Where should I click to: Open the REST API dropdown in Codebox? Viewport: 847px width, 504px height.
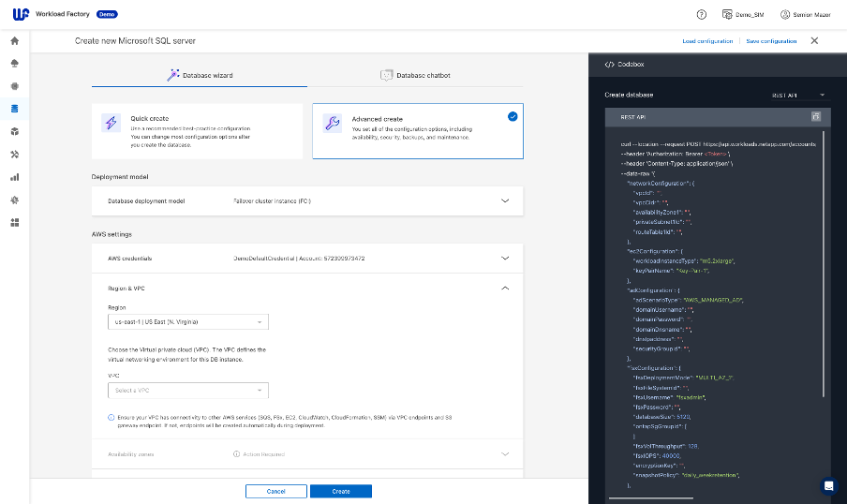click(x=798, y=95)
